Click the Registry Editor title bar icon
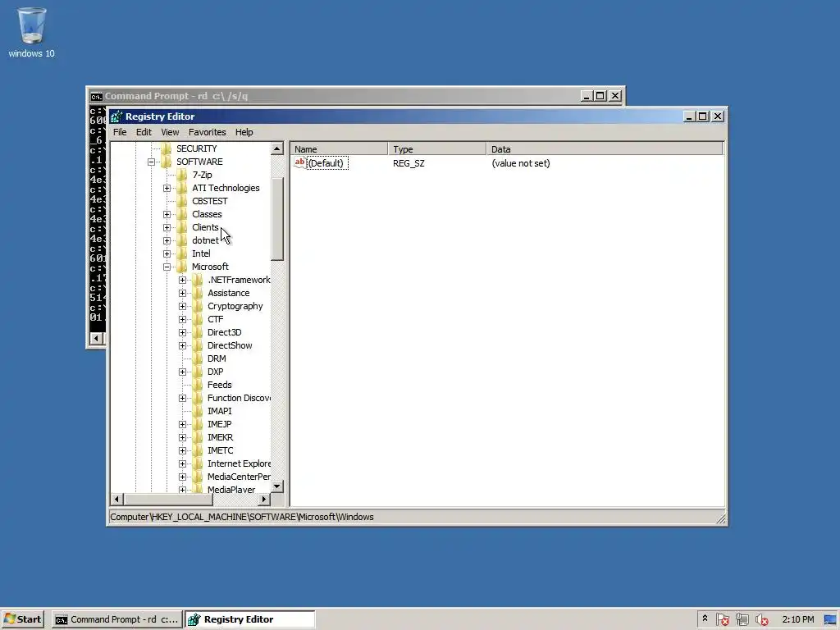This screenshot has width=840, height=630. tap(116, 116)
